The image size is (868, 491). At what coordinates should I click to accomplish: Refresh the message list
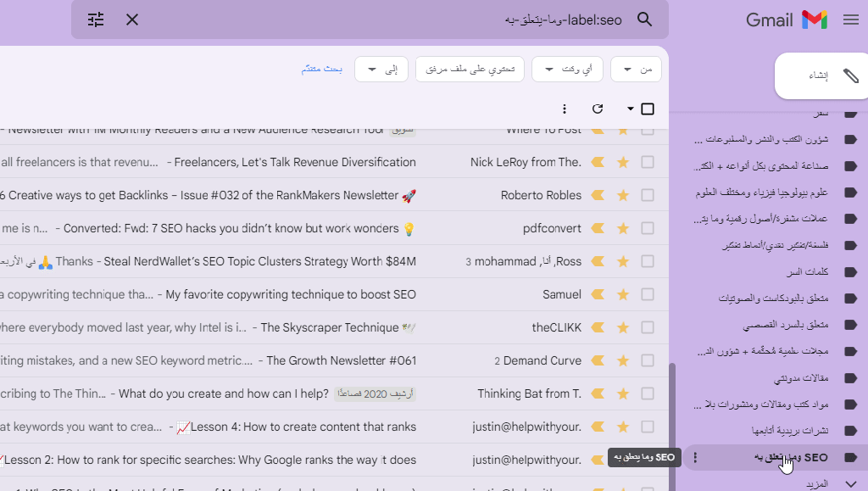point(598,109)
